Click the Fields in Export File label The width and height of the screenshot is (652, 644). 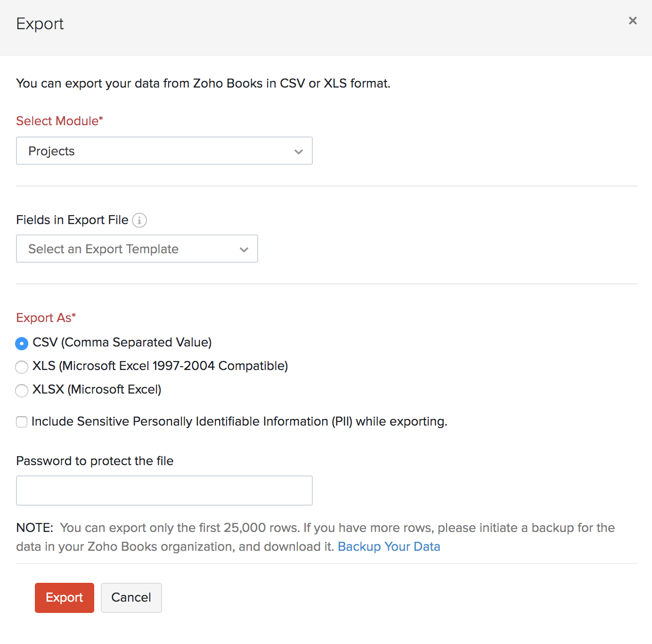point(72,220)
